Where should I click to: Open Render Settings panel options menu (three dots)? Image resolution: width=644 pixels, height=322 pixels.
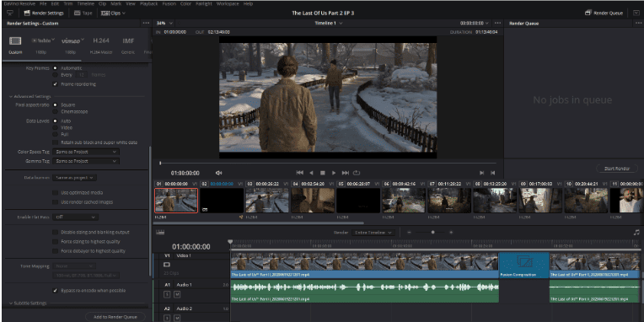pos(146,24)
